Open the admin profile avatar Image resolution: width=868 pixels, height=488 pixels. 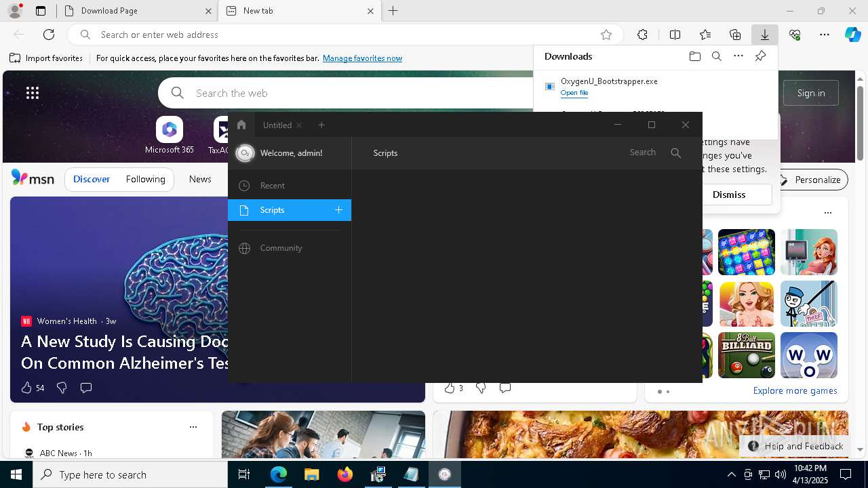pos(245,153)
